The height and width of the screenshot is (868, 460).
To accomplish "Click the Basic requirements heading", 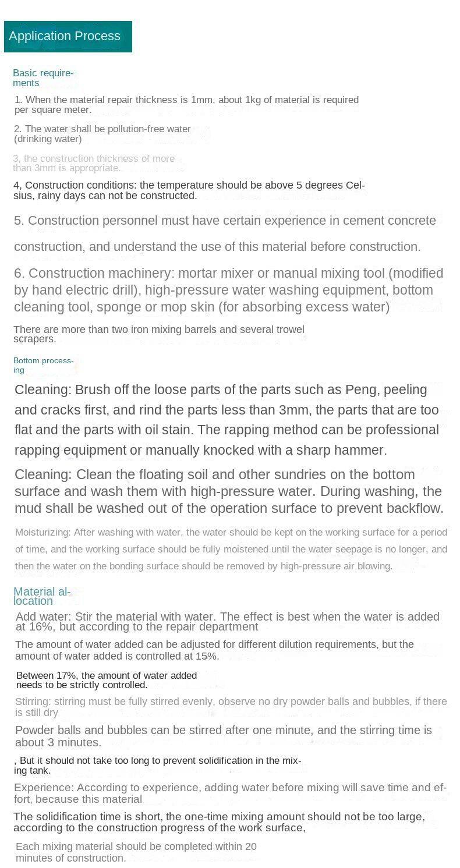I will click(43, 78).
